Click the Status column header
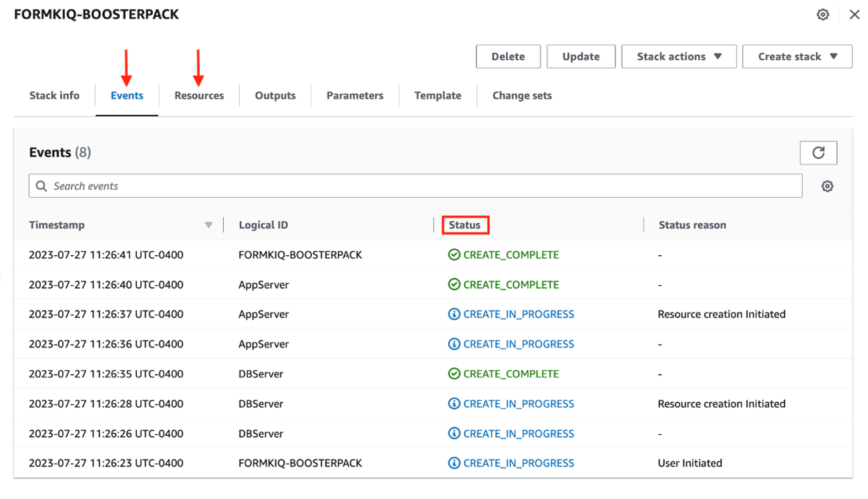 pos(465,225)
